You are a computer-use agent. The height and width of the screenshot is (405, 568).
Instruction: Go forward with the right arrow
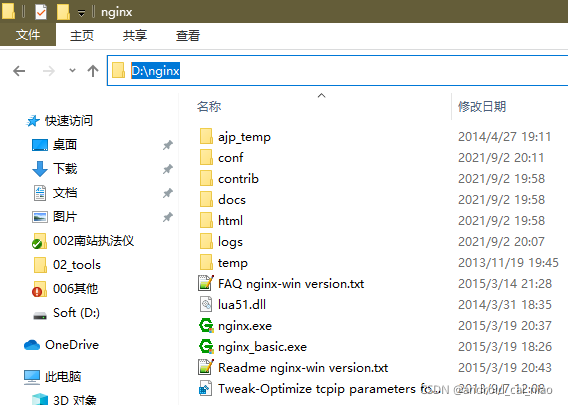(x=49, y=71)
